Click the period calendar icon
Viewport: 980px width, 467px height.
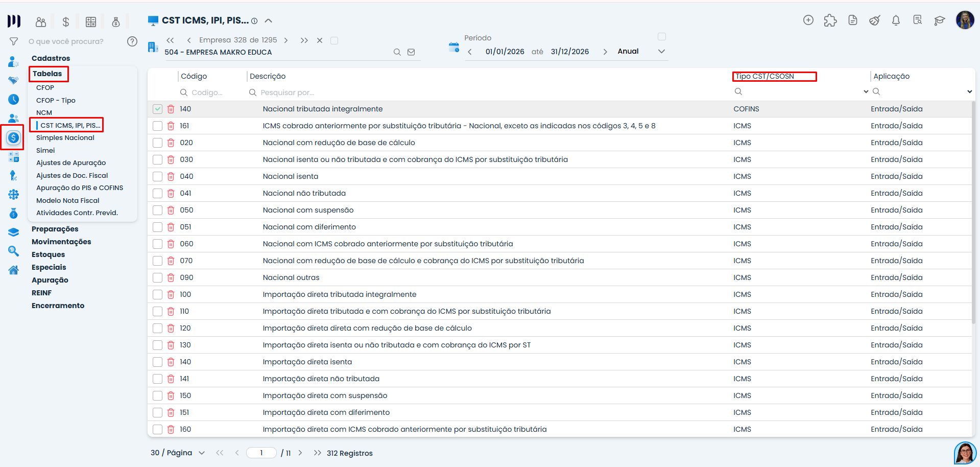(453, 48)
